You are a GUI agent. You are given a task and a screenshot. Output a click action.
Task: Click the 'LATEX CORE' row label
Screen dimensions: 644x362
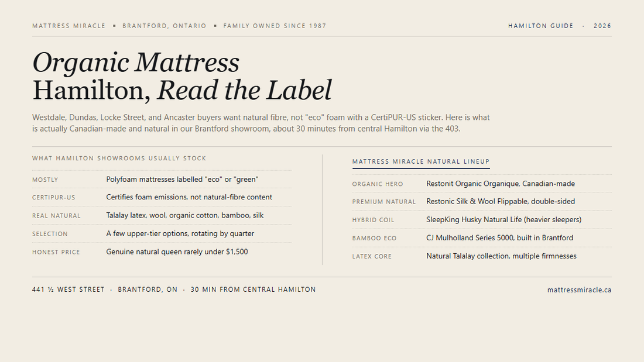point(372,257)
